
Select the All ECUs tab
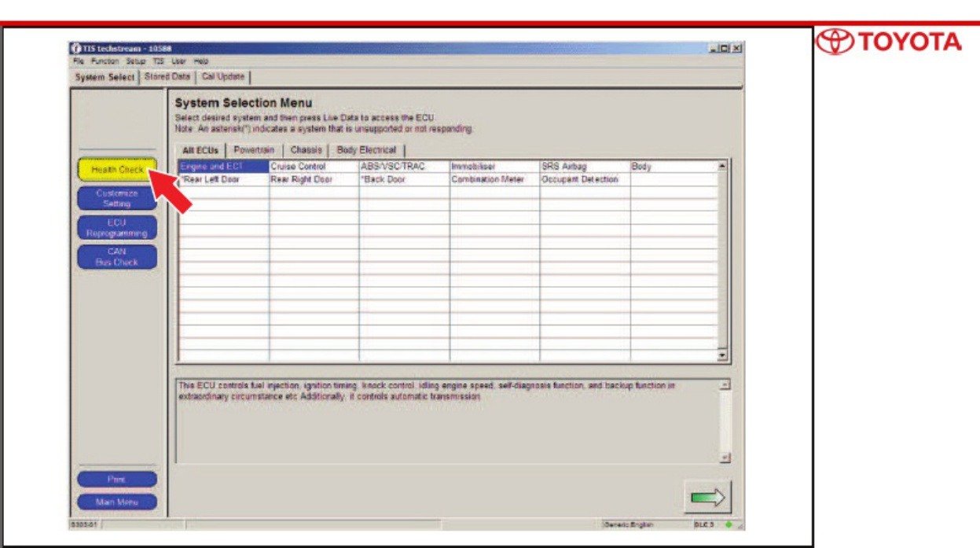point(200,150)
